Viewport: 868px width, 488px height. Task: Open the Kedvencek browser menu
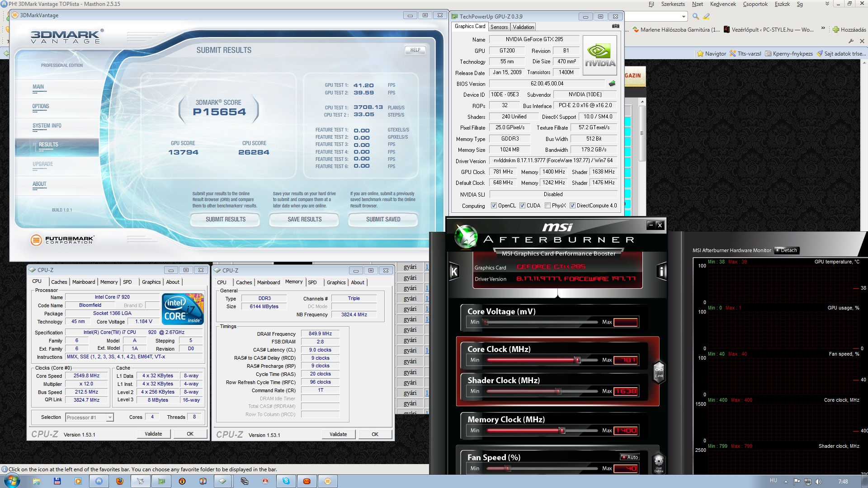pyautogui.click(x=723, y=4)
